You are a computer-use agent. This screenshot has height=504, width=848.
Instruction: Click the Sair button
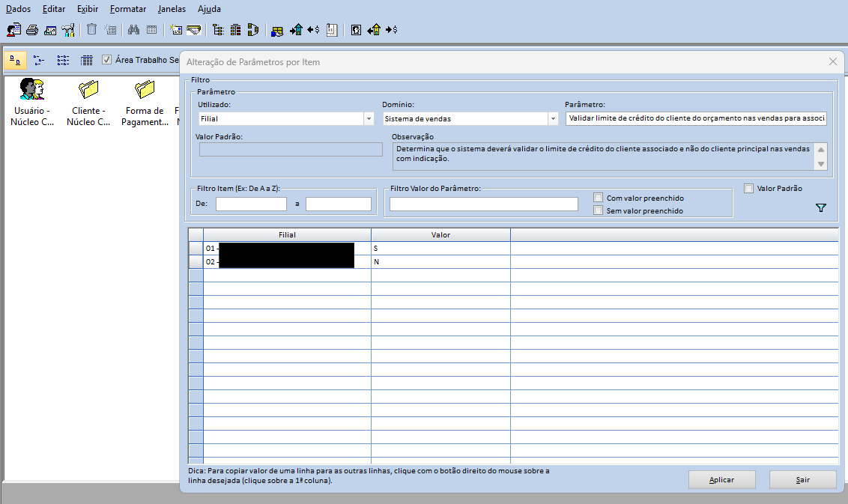[802, 479]
